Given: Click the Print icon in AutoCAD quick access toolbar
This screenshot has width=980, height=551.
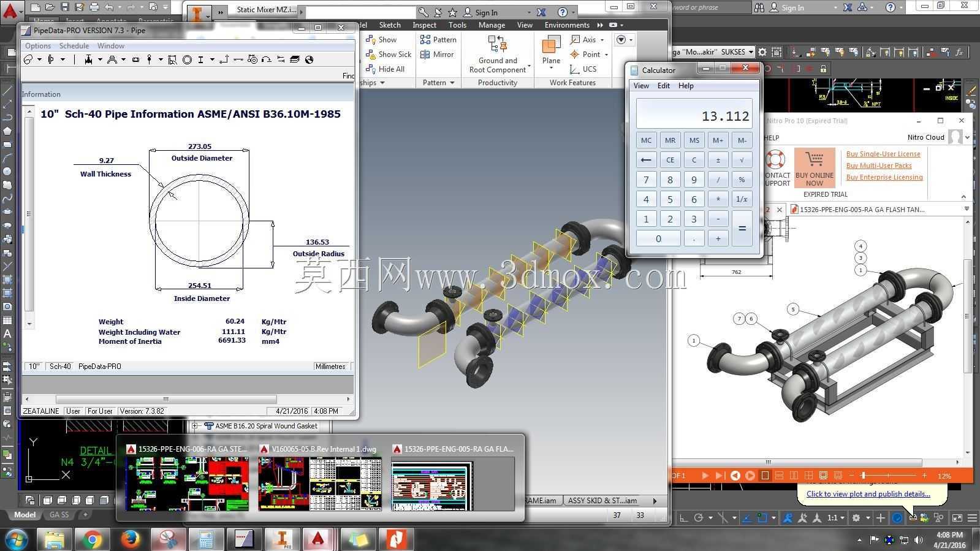Looking at the screenshot, I should coord(94,7).
